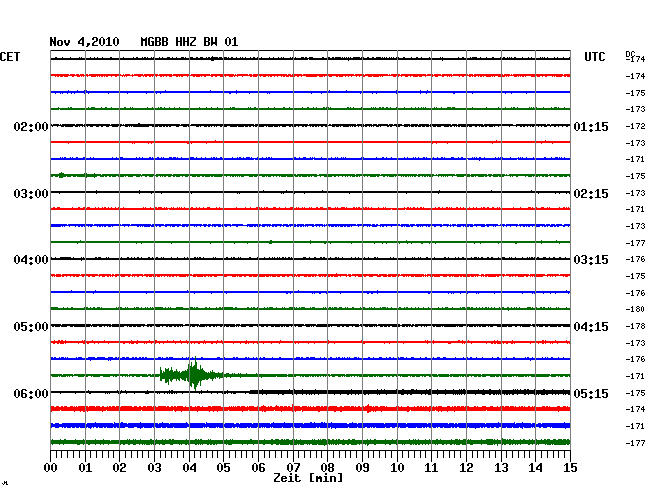The height and width of the screenshot is (494, 650).
Task: Click minute tick label 12
Action: click(x=466, y=467)
